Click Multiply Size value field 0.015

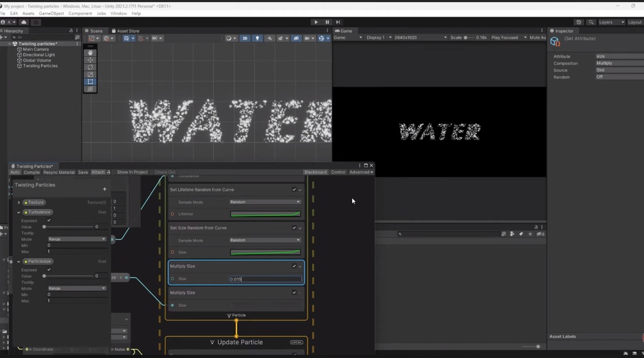pyautogui.click(x=265, y=279)
